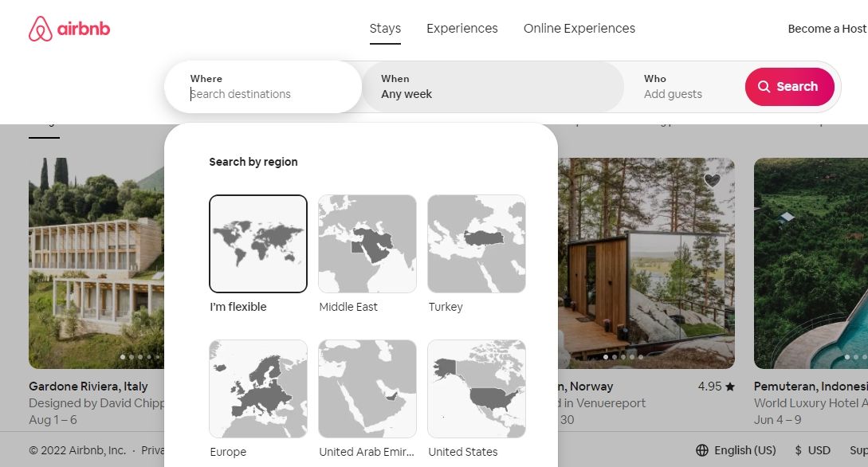Click the Airbnb logo
This screenshot has width=868, height=467.
click(x=69, y=29)
